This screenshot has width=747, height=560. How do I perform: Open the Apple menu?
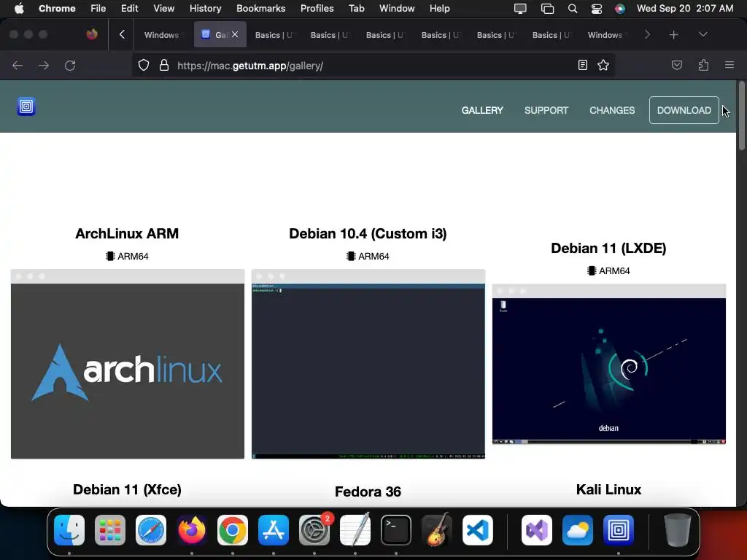pyautogui.click(x=19, y=8)
